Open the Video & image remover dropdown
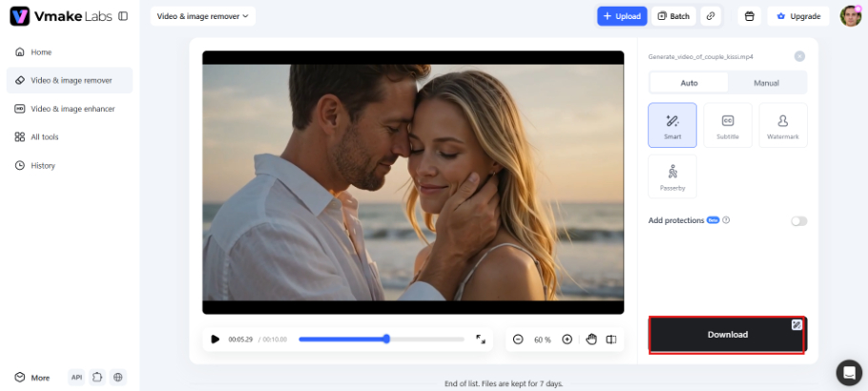The image size is (868, 391). pos(202,16)
